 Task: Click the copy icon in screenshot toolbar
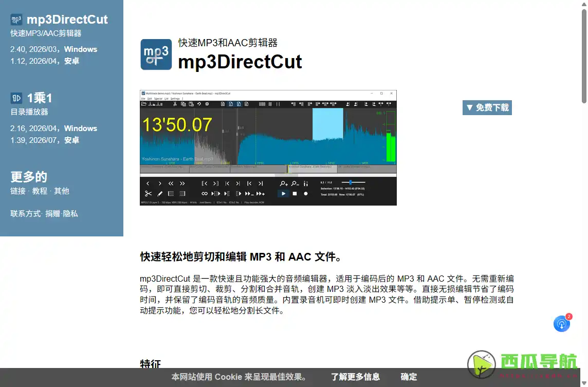[x=183, y=104]
